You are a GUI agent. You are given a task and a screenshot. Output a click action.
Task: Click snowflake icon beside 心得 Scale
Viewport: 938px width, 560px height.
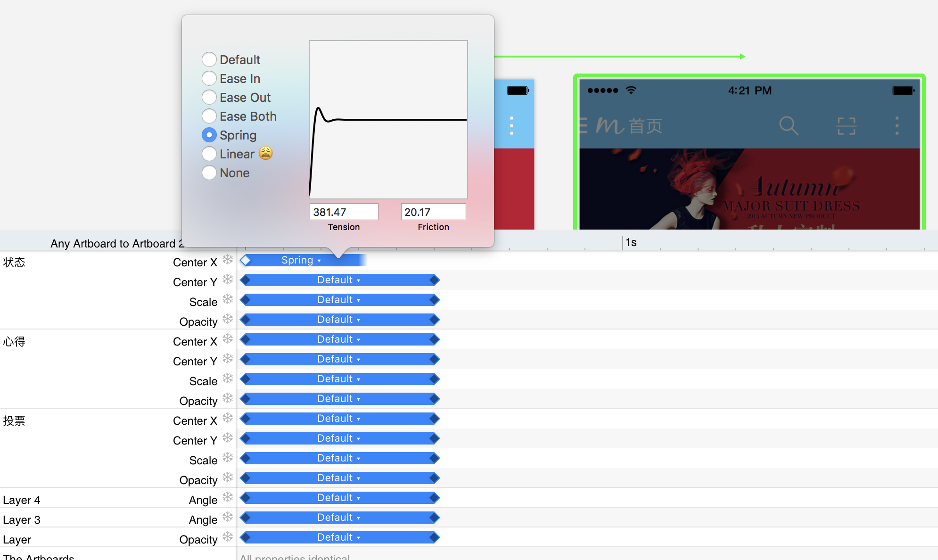[228, 379]
